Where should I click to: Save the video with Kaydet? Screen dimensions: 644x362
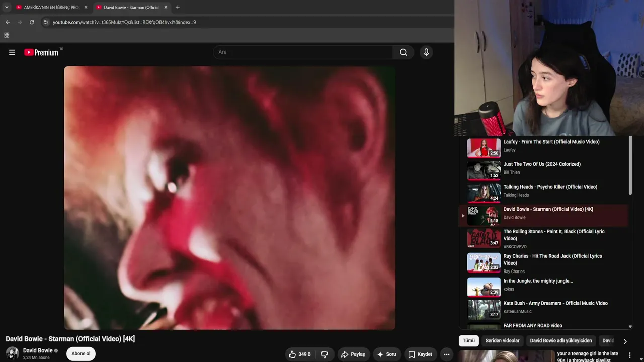coord(420,354)
